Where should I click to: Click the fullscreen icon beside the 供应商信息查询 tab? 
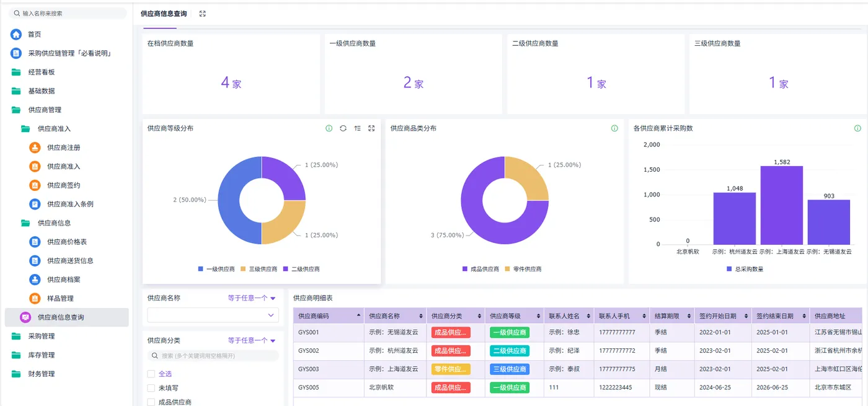[203, 14]
